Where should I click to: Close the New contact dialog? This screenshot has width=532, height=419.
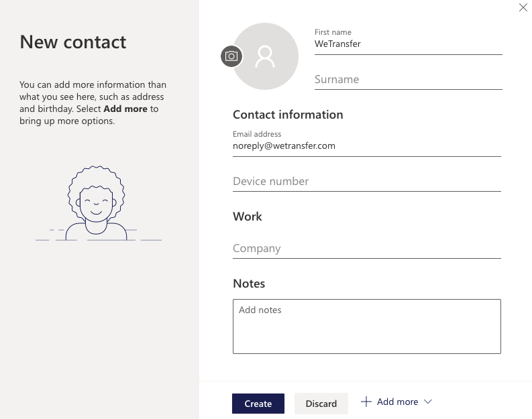[523, 7]
